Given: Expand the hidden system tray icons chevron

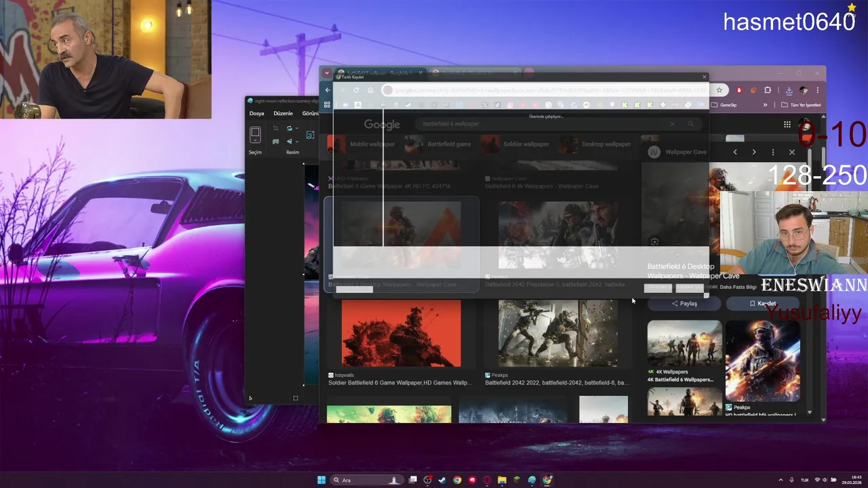Looking at the screenshot, I should (781, 480).
